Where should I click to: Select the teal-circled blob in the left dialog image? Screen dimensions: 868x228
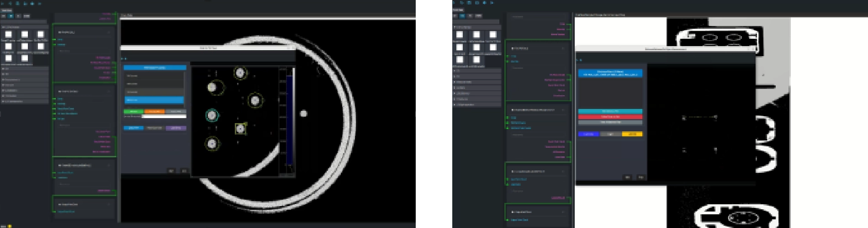(x=212, y=115)
